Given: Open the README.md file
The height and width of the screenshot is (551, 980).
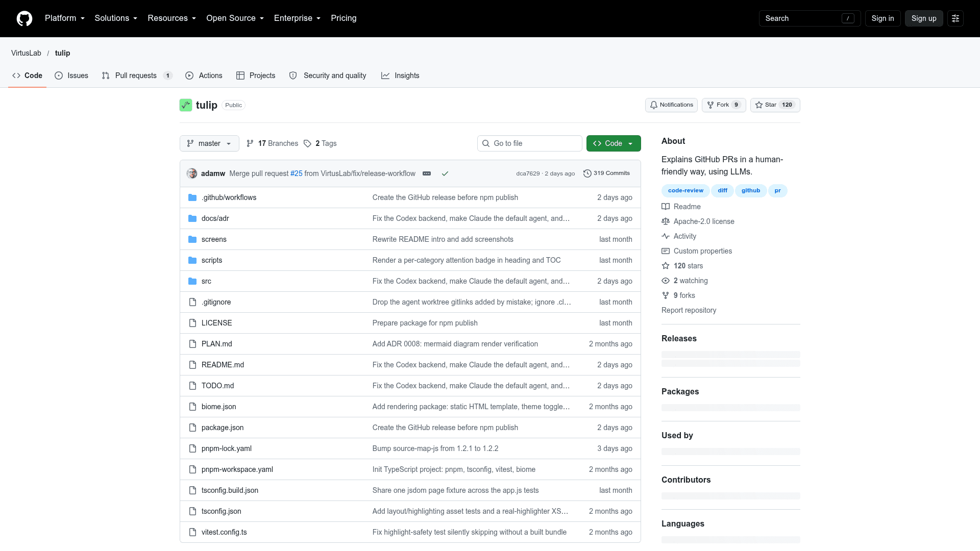Looking at the screenshot, I should tap(223, 365).
